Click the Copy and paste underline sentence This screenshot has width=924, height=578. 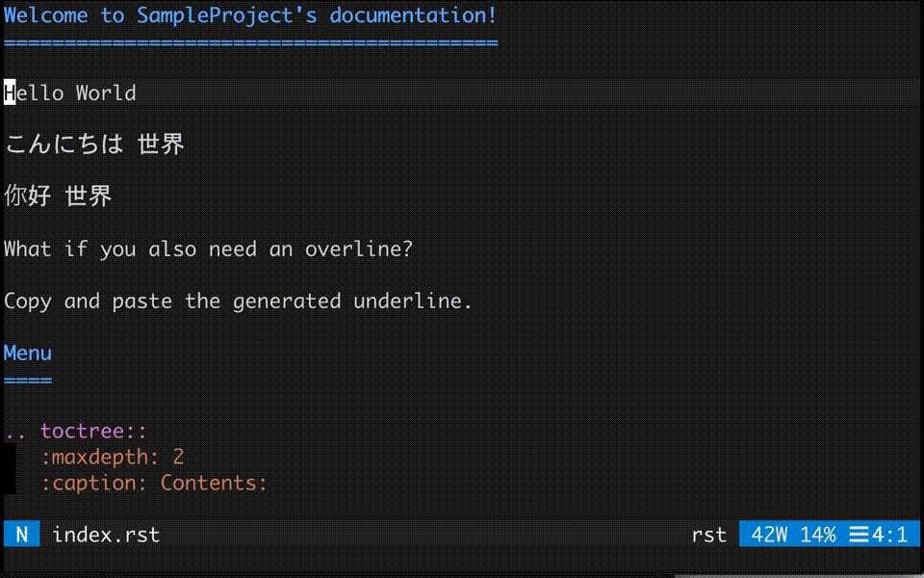coord(238,301)
